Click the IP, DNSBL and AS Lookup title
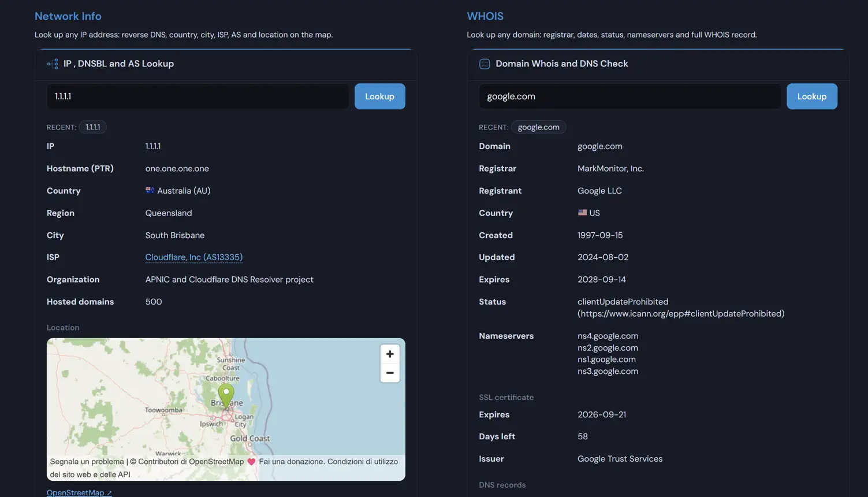The image size is (868, 497). point(118,64)
